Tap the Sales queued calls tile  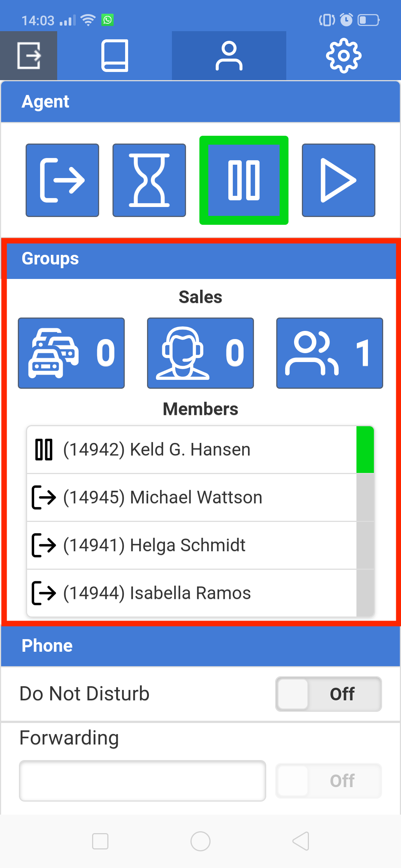71,353
